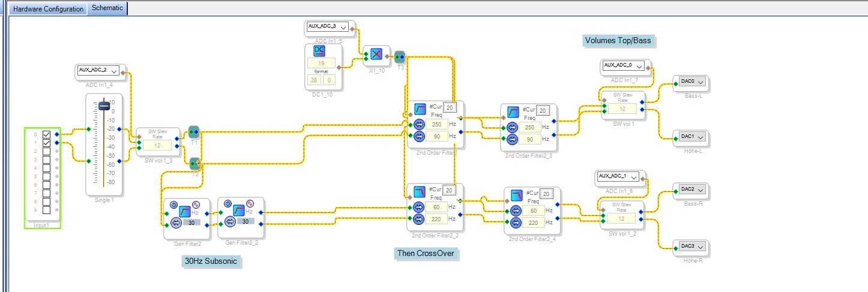This screenshot has width=868, height=292.
Task: Click high-pass icon in 2nd Order Filter2
Action: (x=420, y=109)
